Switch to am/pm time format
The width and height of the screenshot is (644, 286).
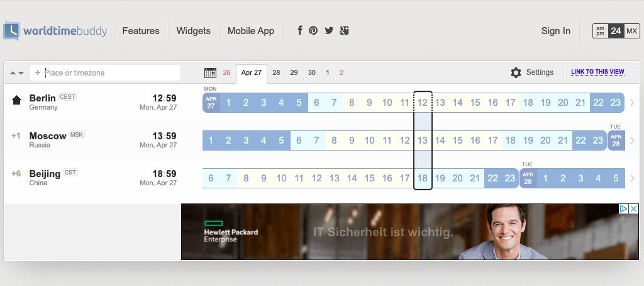click(600, 31)
